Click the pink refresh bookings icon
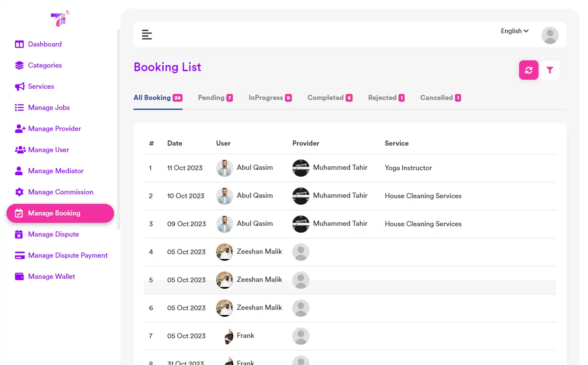588x365 pixels. [x=529, y=70]
